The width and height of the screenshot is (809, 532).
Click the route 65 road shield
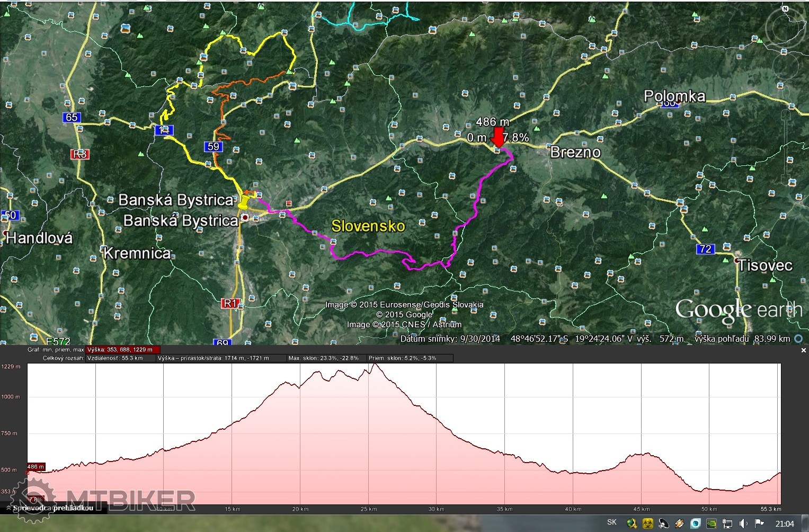point(72,117)
